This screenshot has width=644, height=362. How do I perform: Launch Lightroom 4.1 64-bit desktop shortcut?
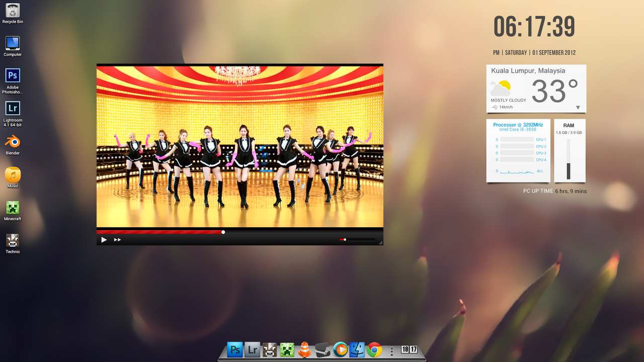tap(13, 114)
